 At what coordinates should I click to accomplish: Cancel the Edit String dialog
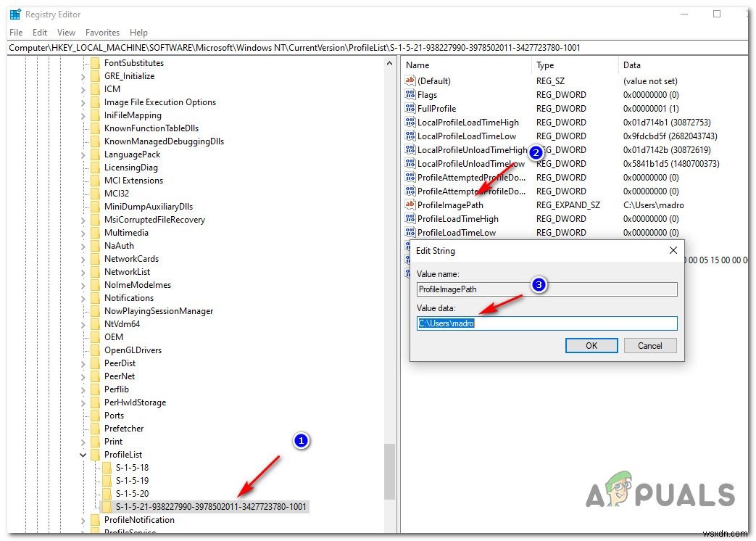(x=650, y=346)
